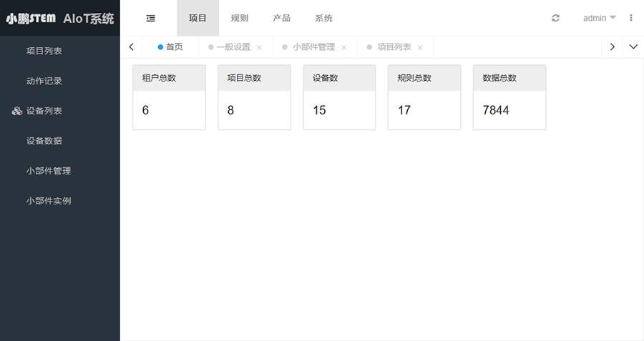The image size is (644, 341).
Task: Select the 产品 top menu item
Action: coord(281,18)
